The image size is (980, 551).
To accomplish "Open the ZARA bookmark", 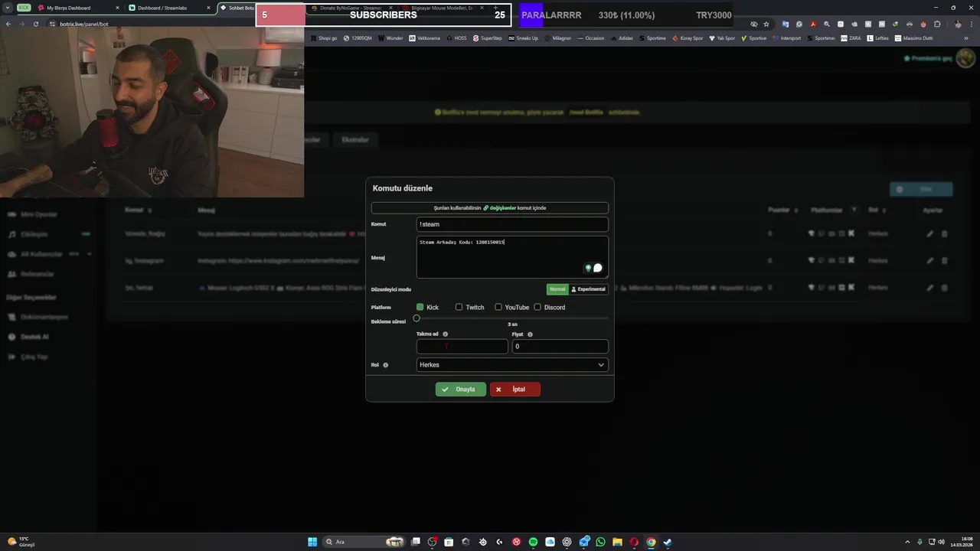I will click(x=851, y=38).
